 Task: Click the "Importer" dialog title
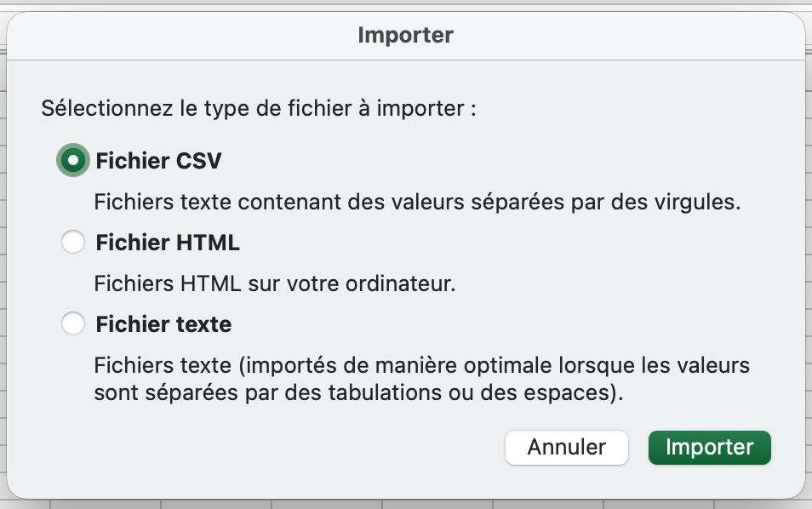pos(405,35)
